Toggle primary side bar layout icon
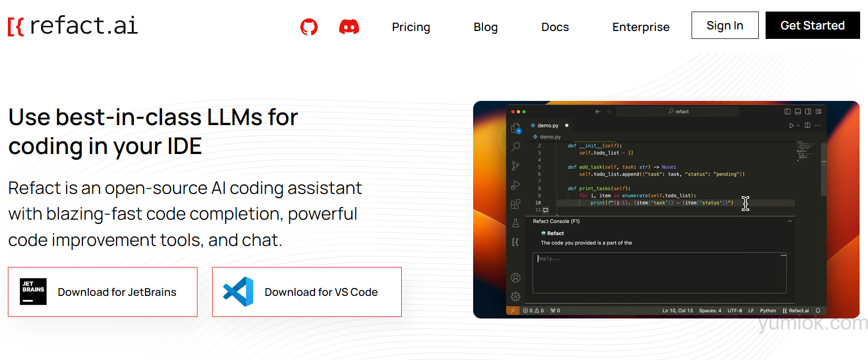868x360 pixels. 788,111
